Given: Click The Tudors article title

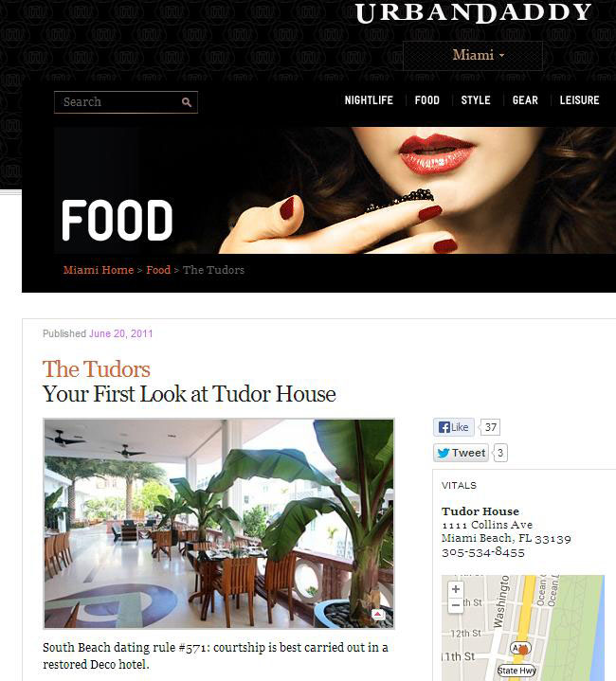Looking at the screenshot, I should 97,369.
